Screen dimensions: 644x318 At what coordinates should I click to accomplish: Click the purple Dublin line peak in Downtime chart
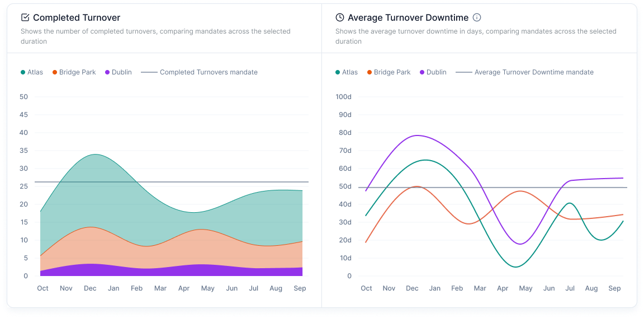(416, 135)
